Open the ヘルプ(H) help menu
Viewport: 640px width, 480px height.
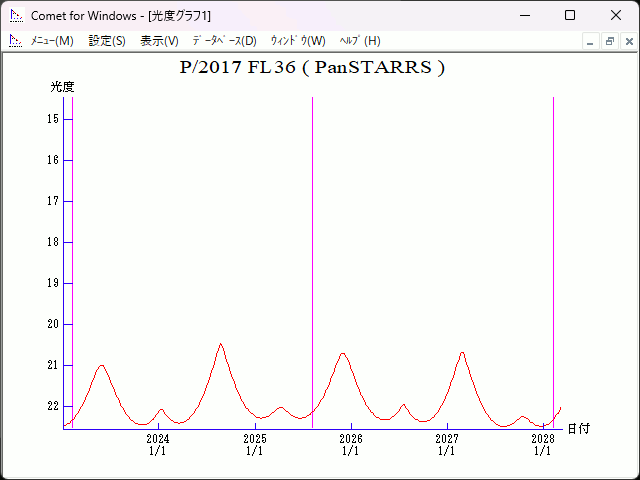[360, 41]
